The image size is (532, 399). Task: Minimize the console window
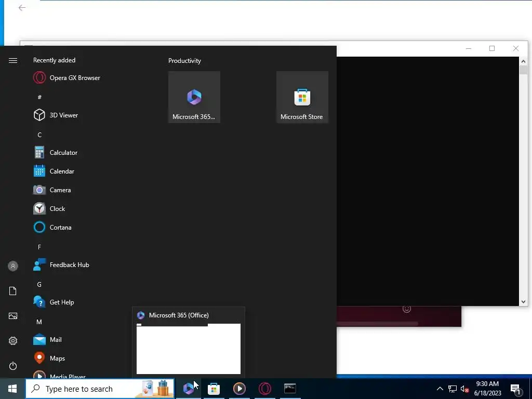(469, 48)
